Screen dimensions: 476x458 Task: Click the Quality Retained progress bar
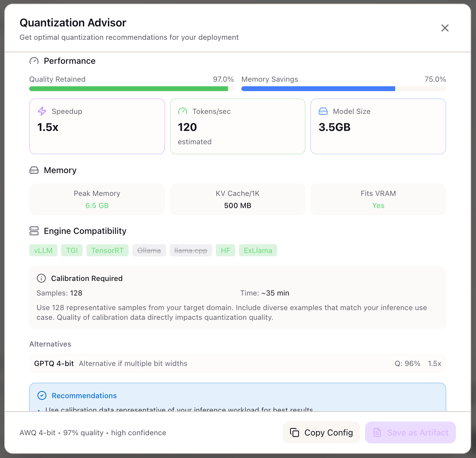tap(131, 88)
